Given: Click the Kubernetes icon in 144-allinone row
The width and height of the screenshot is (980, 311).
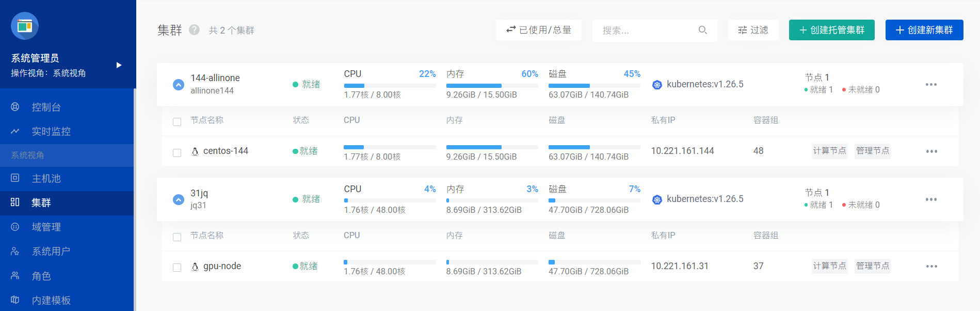Looking at the screenshot, I should click(657, 85).
